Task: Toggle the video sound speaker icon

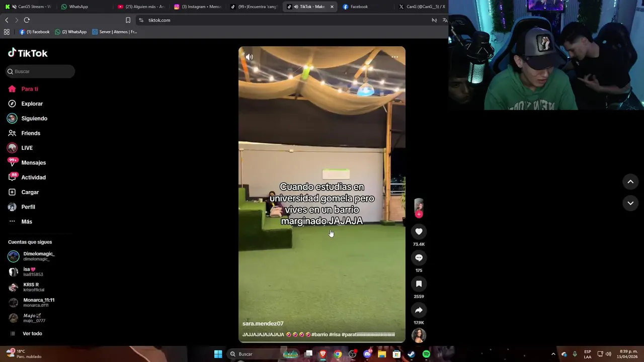Action: [249, 57]
